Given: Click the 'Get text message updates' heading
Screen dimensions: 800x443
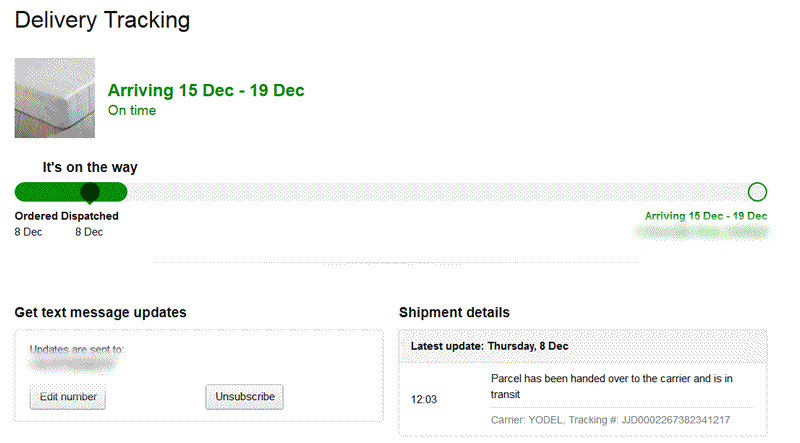Looking at the screenshot, I should 100,313.
